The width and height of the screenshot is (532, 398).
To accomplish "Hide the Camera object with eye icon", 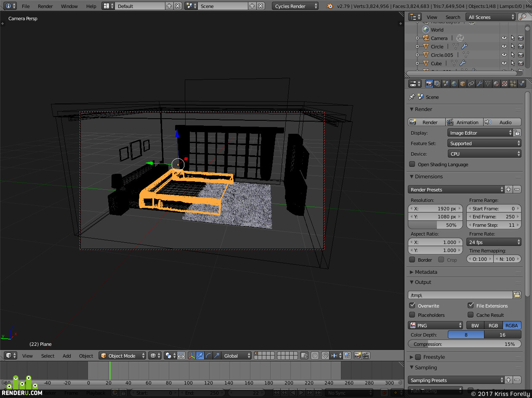I will [x=504, y=38].
